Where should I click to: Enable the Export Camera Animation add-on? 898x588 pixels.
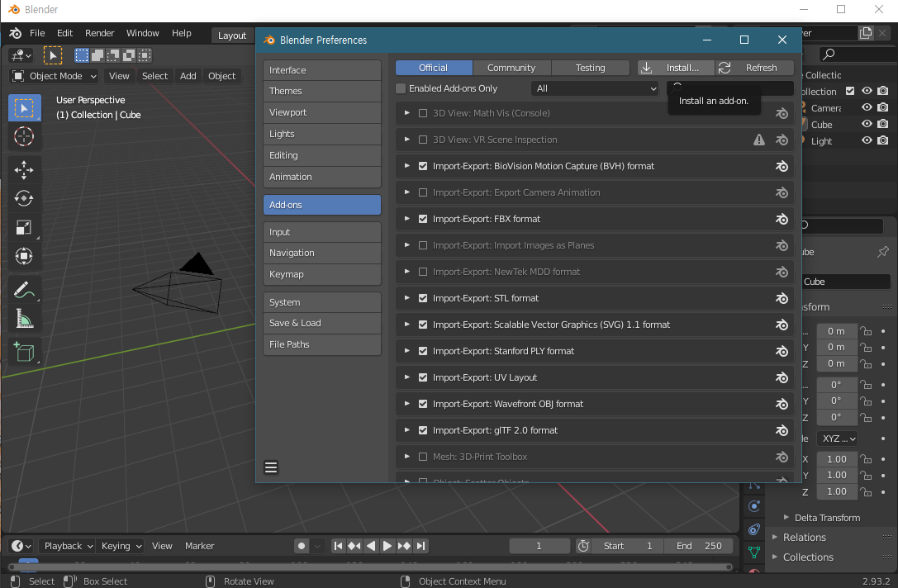coord(423,193)
